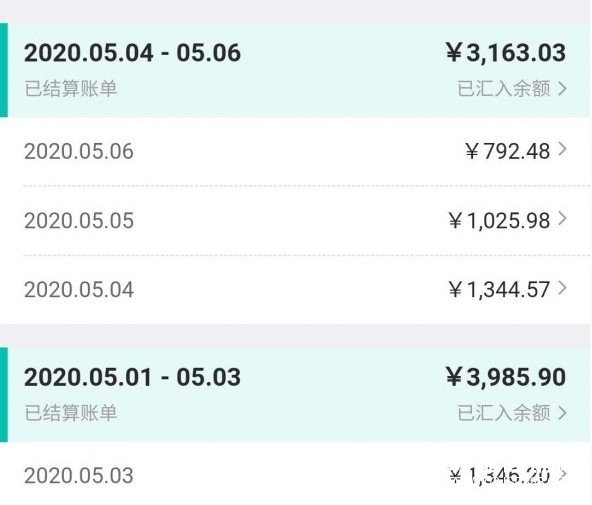Open the 2020.05.03 chevron arrow
Image resolution: width=592 pixels, height=505 pixels.
(562, 474)
